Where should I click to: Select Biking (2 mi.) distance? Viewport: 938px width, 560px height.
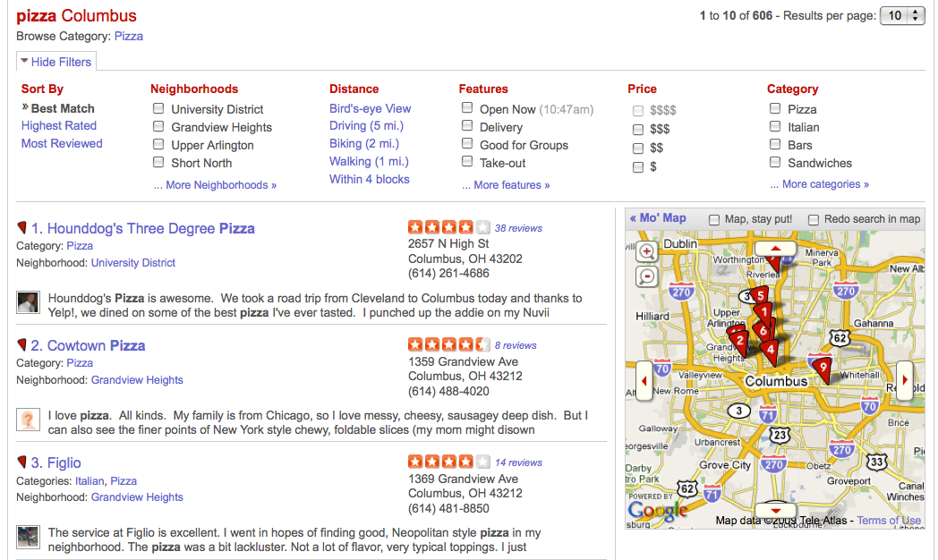[363, 144]
